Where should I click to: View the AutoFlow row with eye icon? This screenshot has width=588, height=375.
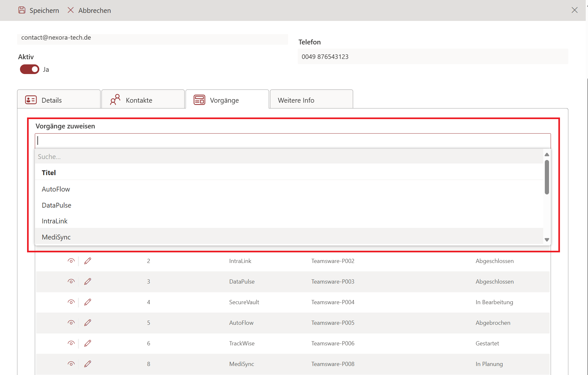tap(71, 323)
